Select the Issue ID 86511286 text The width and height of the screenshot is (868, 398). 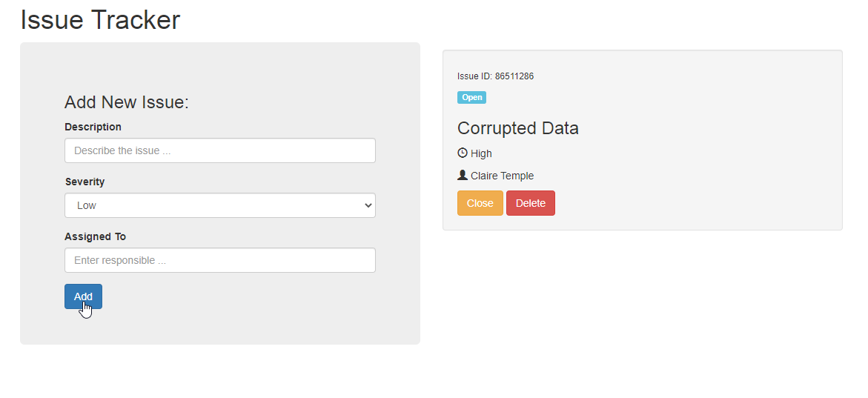(495, 76)
